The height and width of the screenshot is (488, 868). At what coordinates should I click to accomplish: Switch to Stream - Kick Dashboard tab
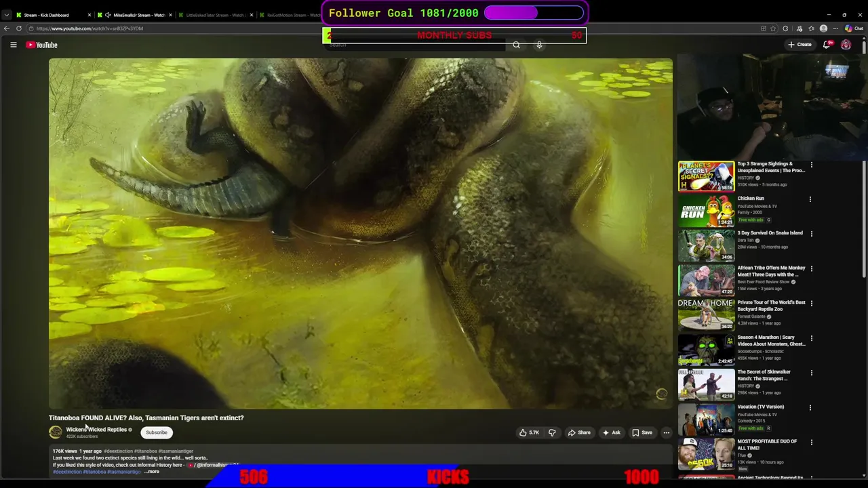(x=52, y=15)
